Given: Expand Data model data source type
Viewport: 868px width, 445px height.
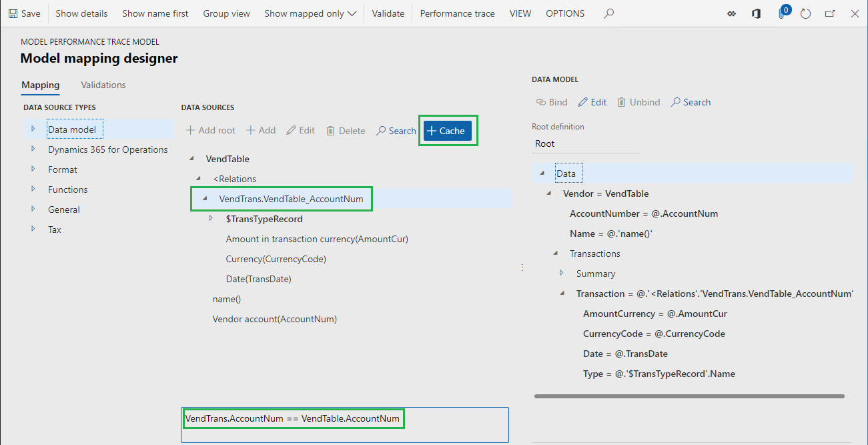Looking at the screenshot, I should click(33, 129).
